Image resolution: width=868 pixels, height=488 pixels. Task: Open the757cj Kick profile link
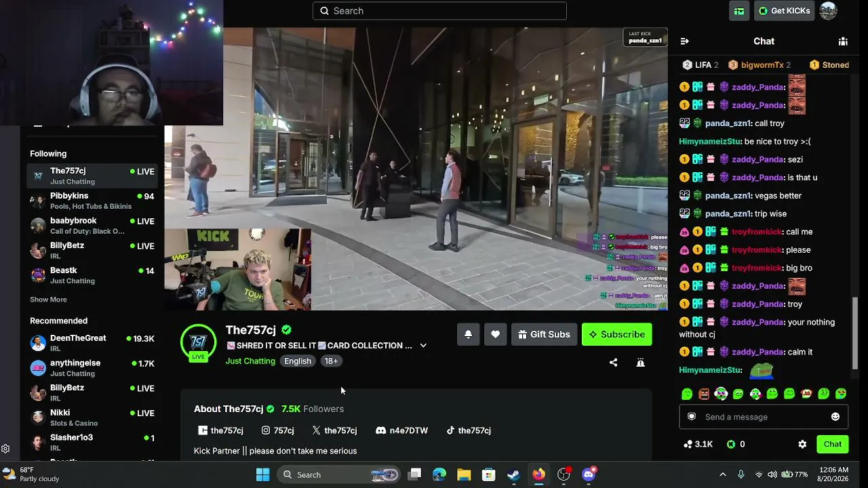(x=220, y=430)
